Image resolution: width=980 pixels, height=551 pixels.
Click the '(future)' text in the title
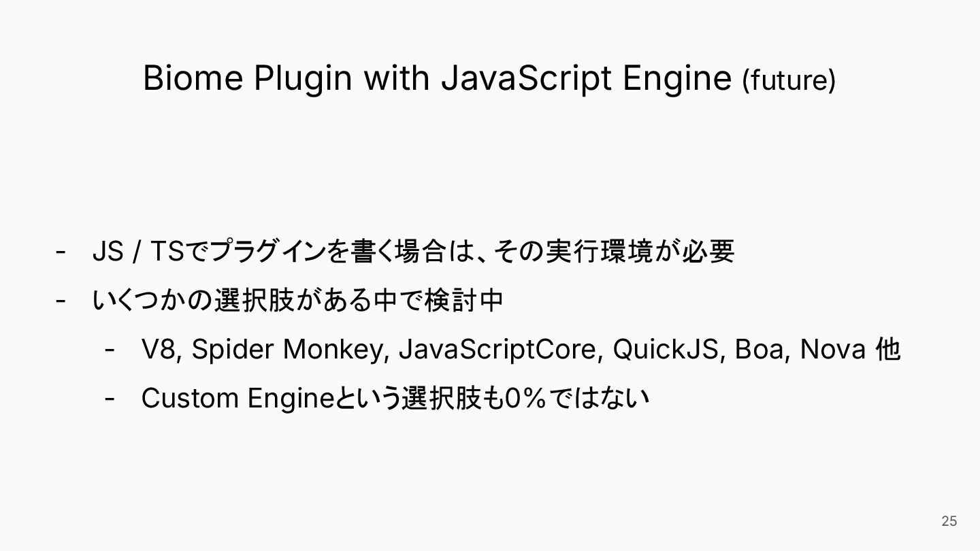click(x=788, y=80)
